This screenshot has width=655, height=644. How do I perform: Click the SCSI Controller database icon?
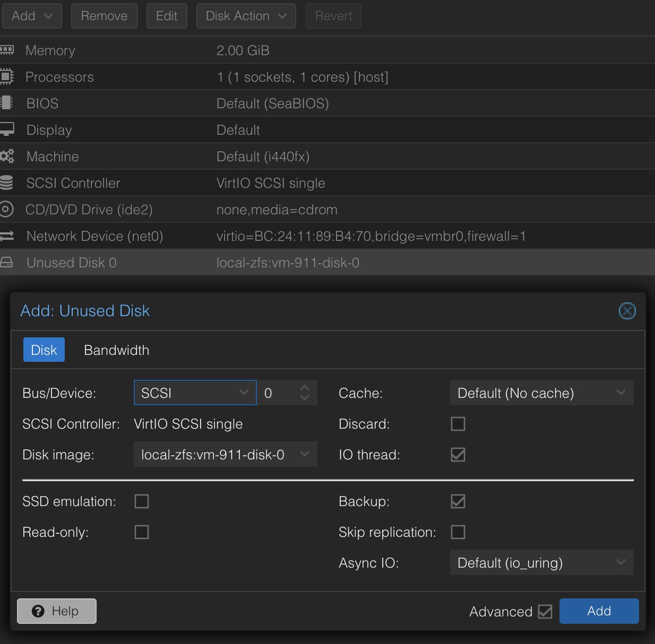[x=6, y=182]
